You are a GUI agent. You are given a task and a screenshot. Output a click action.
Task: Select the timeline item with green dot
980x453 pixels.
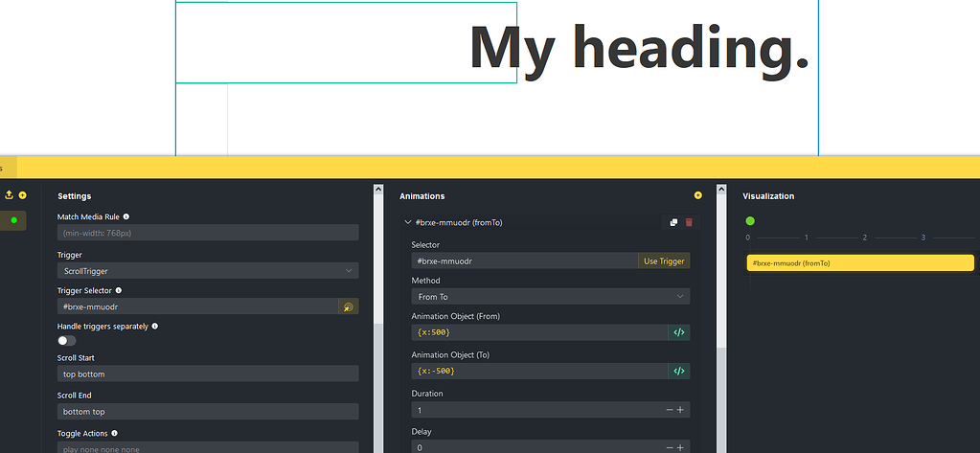point(13,220)
